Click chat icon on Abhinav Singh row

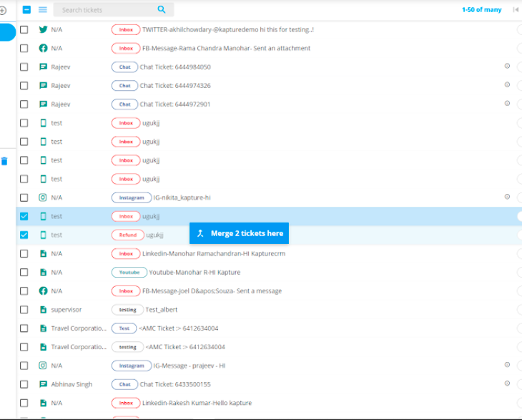pos(43,384)
